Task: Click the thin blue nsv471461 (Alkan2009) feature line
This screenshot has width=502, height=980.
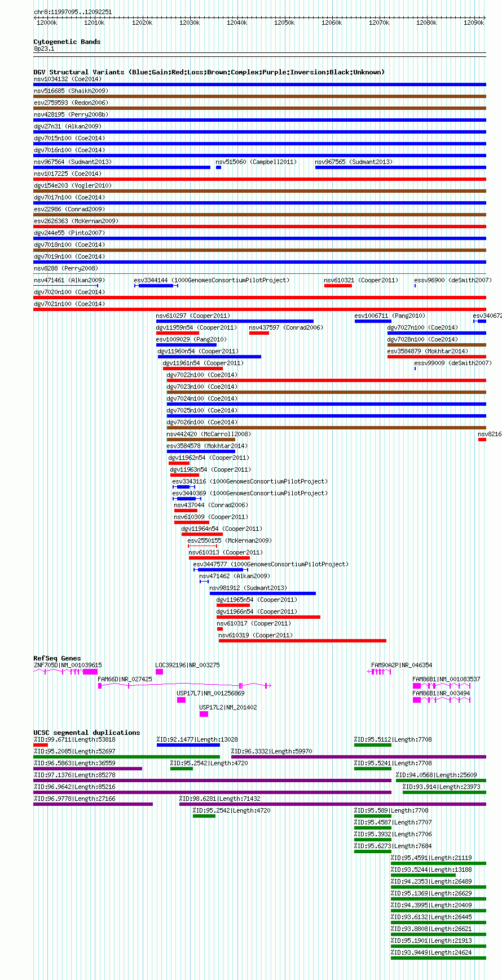Action: tap(65, 286)
